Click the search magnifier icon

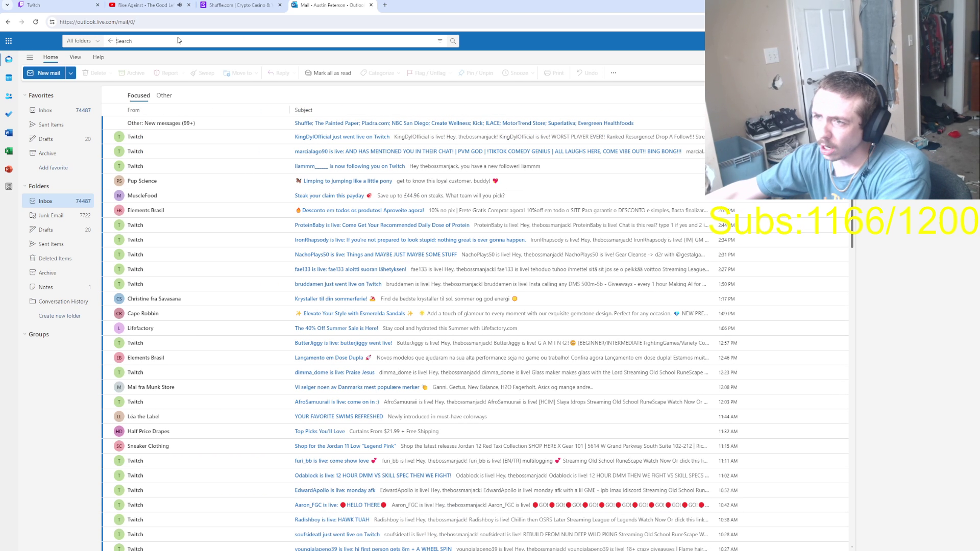453,41
